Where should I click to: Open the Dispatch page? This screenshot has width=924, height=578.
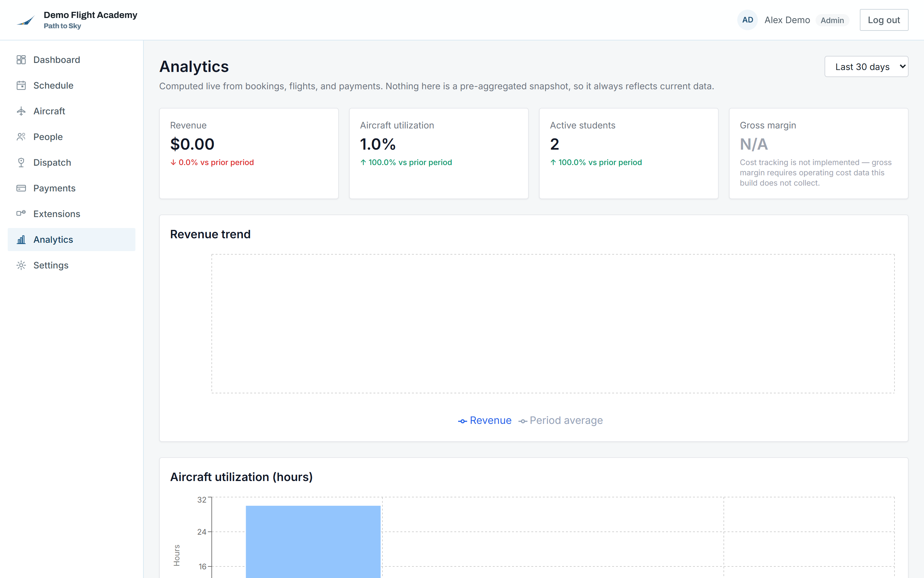point(72,162)
